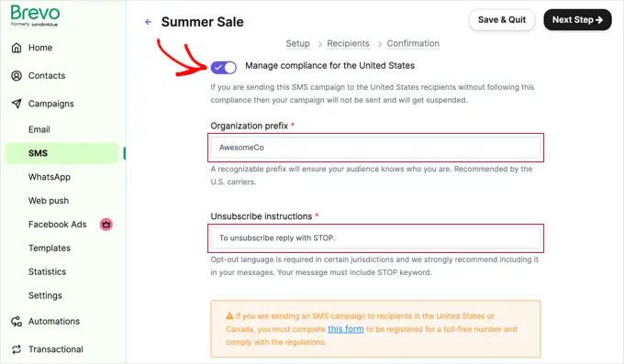Select WhatsApp in the sidebar
Image resolution: width=624 pixels, height=364 pixels.
(x=50, y=177)
